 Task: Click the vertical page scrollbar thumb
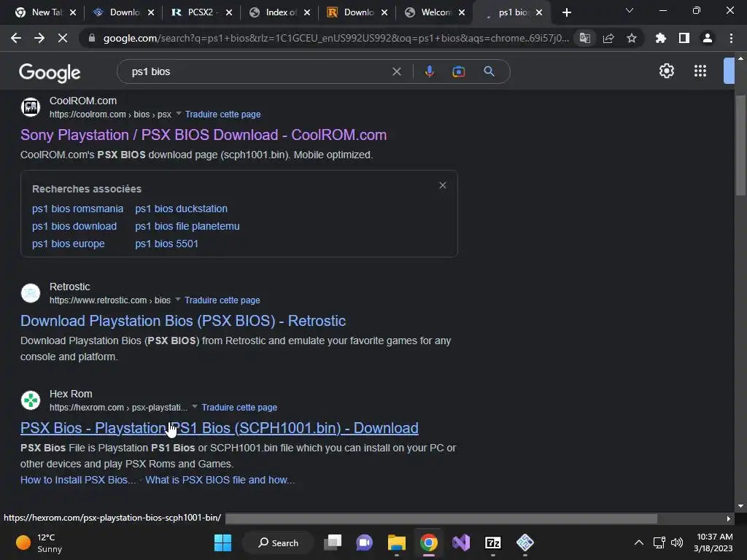click(740, 145)
